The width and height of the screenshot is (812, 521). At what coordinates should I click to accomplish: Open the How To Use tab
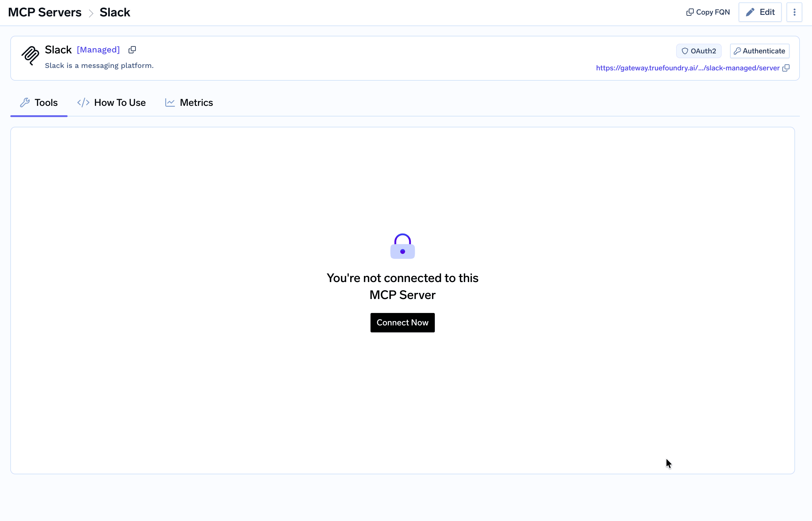point(112,103)
